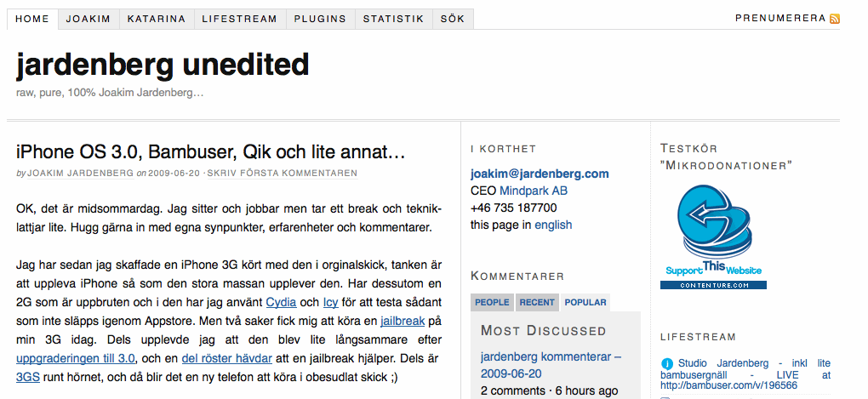
Task: Open the Mindpark AB link
Action: click(534, 191)
